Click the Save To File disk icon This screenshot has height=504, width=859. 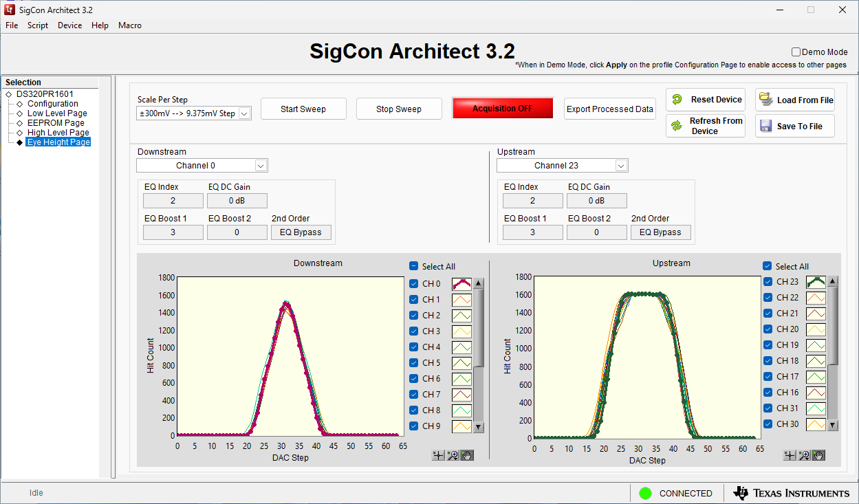(x=765, y=126)
